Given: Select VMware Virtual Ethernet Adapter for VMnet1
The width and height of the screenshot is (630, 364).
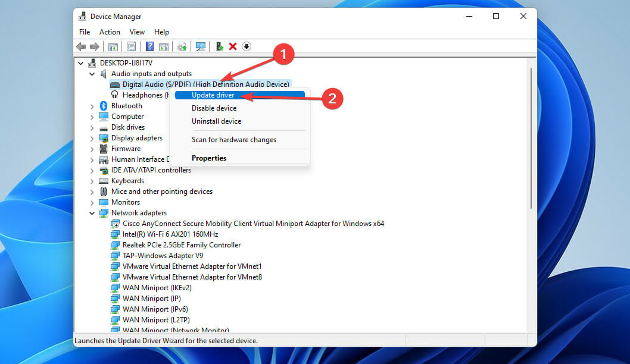Looking at the screenshot, I should pos(192,266).
